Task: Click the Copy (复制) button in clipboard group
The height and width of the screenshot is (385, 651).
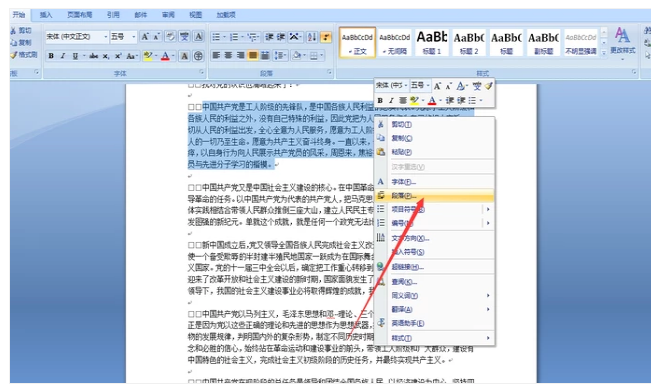Action: [x=21, y=42]
